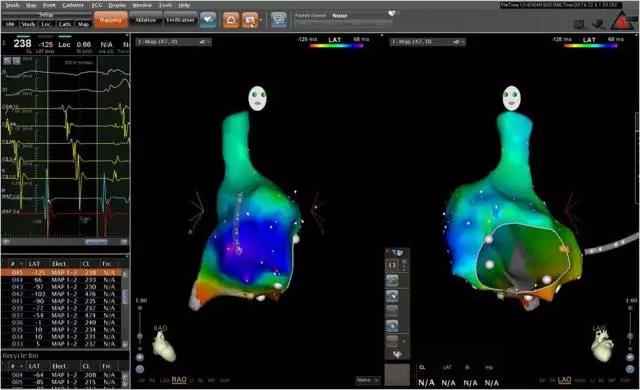The image size is (640, 390).
Task: Click the orange screen capture toolbar icon
Action: (250, 20)
